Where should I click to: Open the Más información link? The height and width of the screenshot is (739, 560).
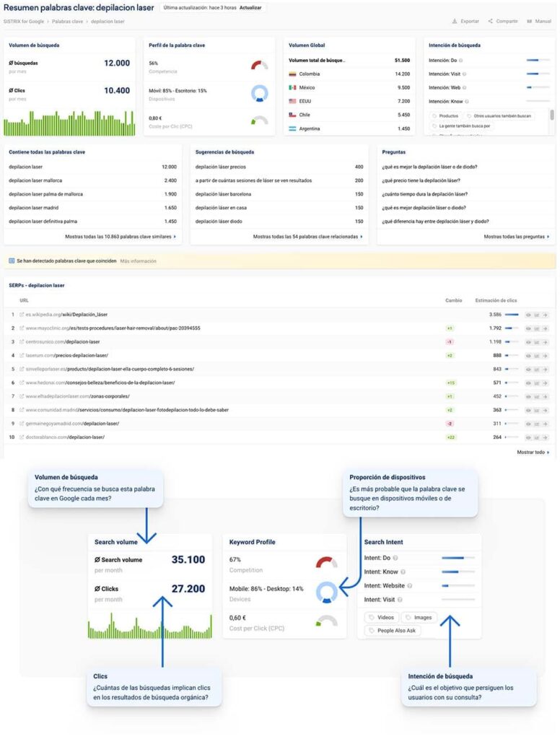[x=138, y=261]
